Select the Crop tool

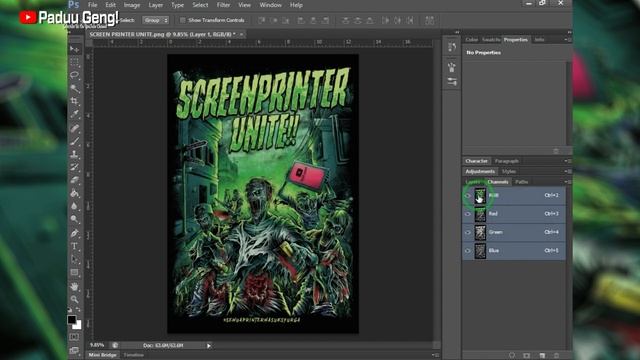point(74,101)
